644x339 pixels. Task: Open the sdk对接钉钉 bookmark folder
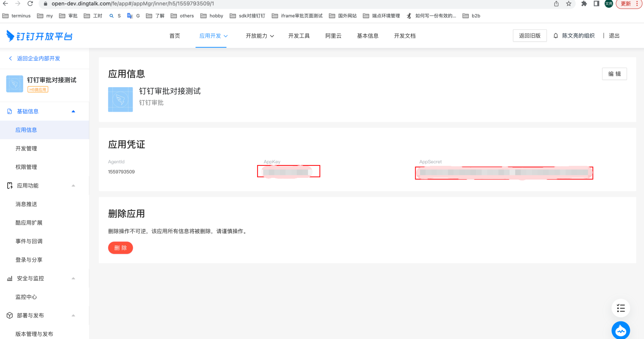click(x=248, y=16)
